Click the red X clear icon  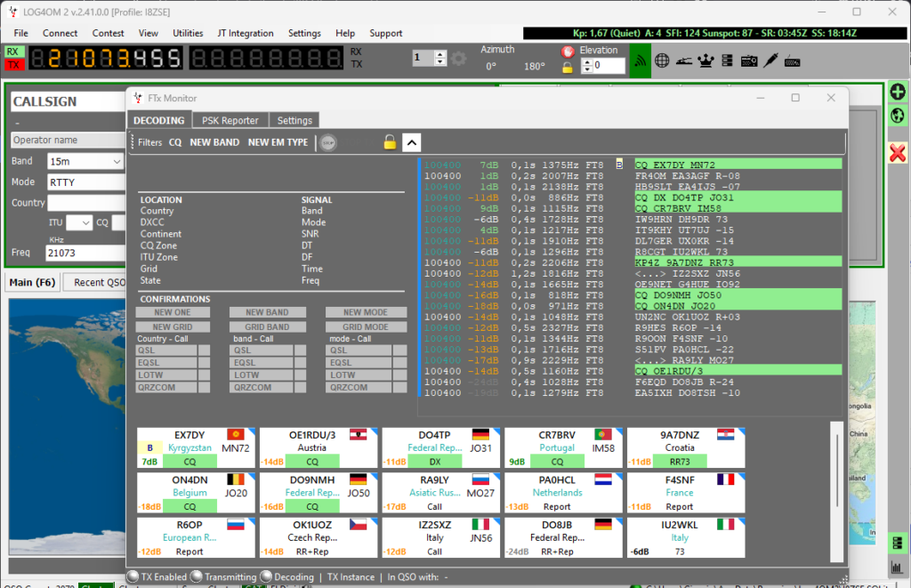coord(898,153)
